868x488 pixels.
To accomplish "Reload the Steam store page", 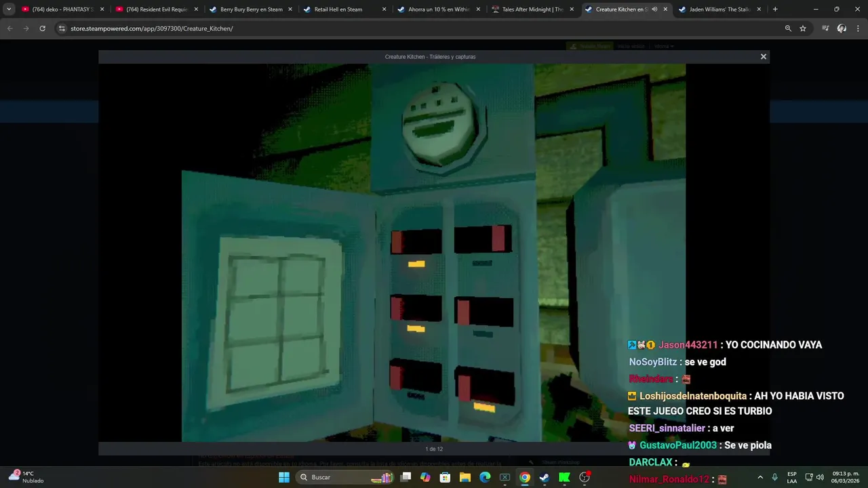I will click(42, 28).
